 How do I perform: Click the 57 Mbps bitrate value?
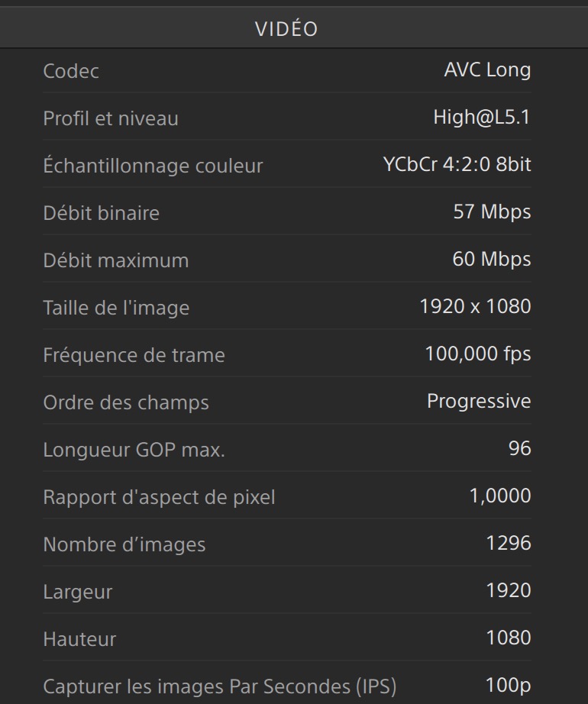[x=492, y=213]
